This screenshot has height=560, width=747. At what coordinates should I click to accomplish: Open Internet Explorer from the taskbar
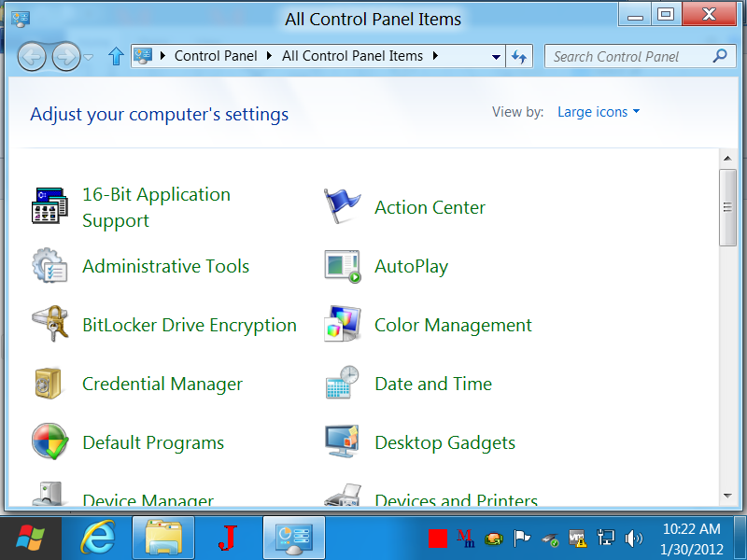click(98, 538)
